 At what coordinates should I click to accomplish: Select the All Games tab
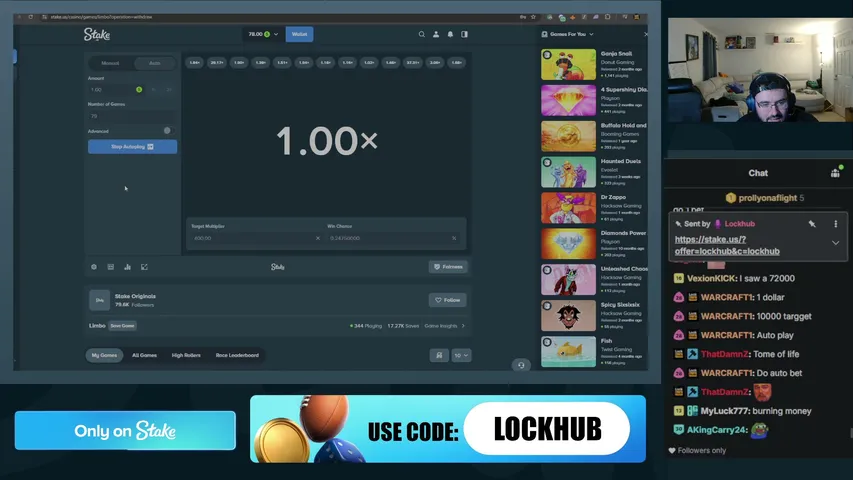[x=144, y=355]
